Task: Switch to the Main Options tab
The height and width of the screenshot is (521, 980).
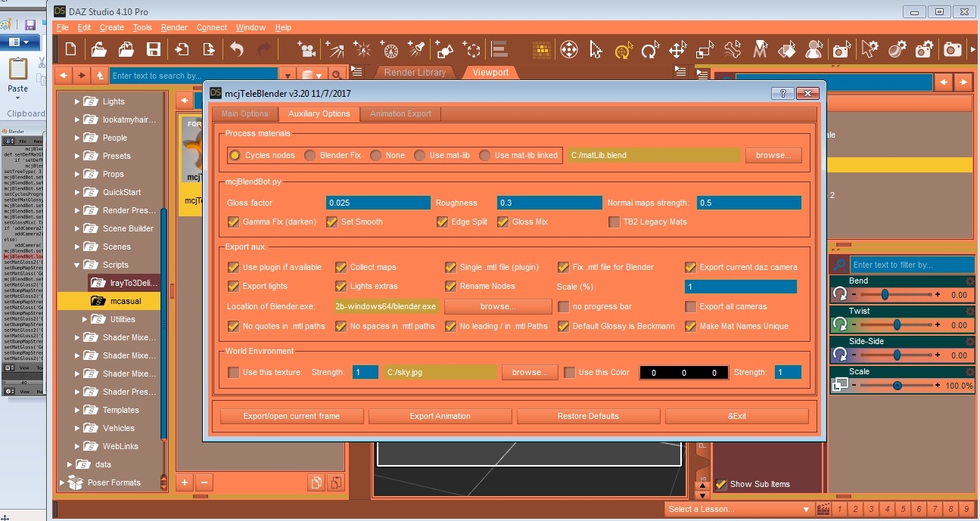Action: (244, 114)
